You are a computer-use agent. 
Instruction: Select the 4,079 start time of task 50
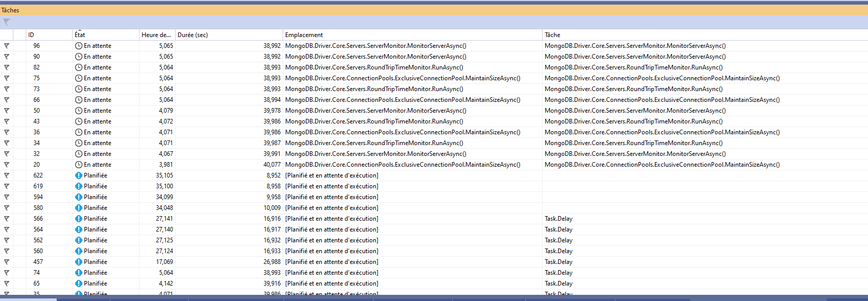(x=166, y=111)
